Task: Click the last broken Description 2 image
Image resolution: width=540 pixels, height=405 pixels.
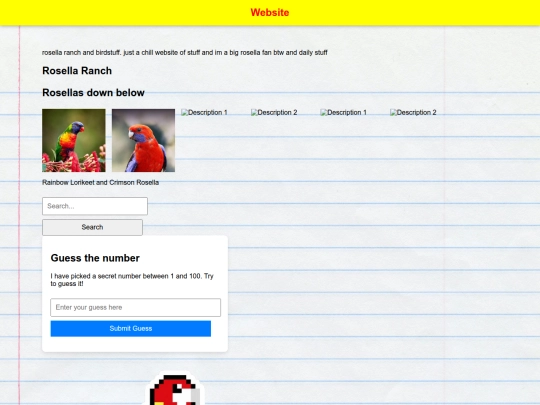Action: [x=413, y=113]
